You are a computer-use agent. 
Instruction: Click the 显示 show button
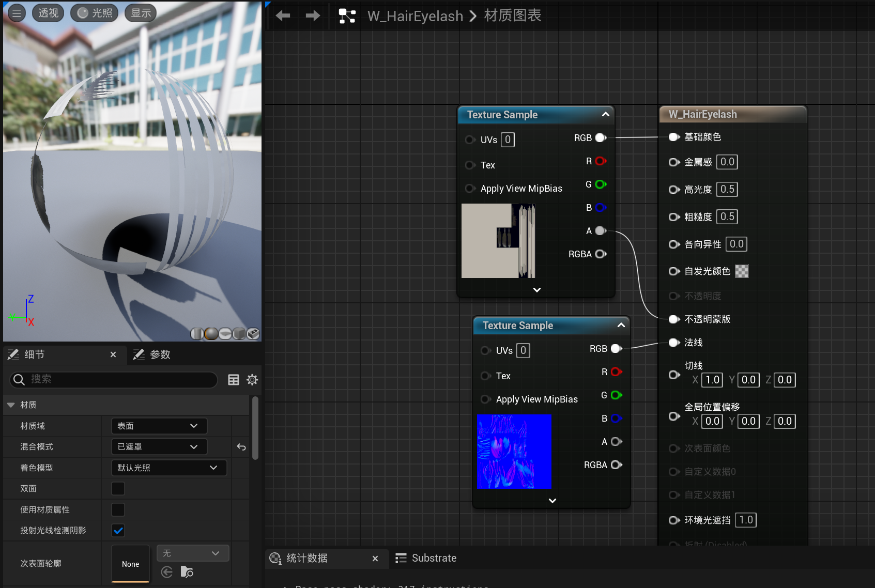tap(141, 13)
